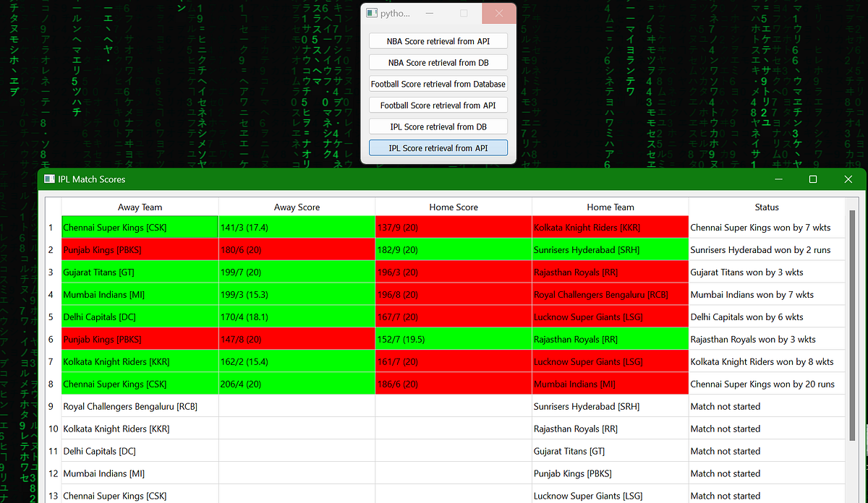The image size is (868, 503).
Task: Minimize the IPL Match Scores window
Action: pos(778,179)
